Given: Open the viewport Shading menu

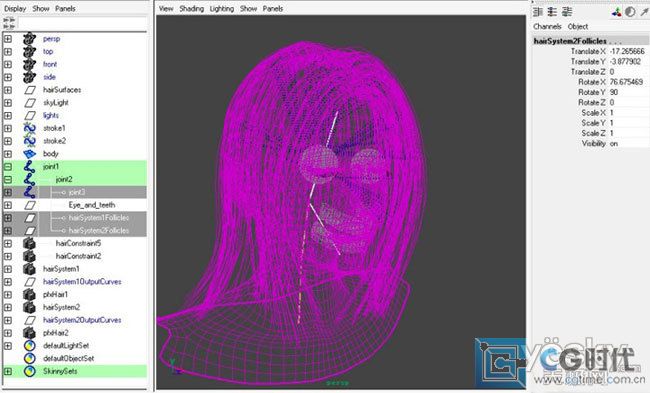Looking at the screenshot, I should [192, 9].
